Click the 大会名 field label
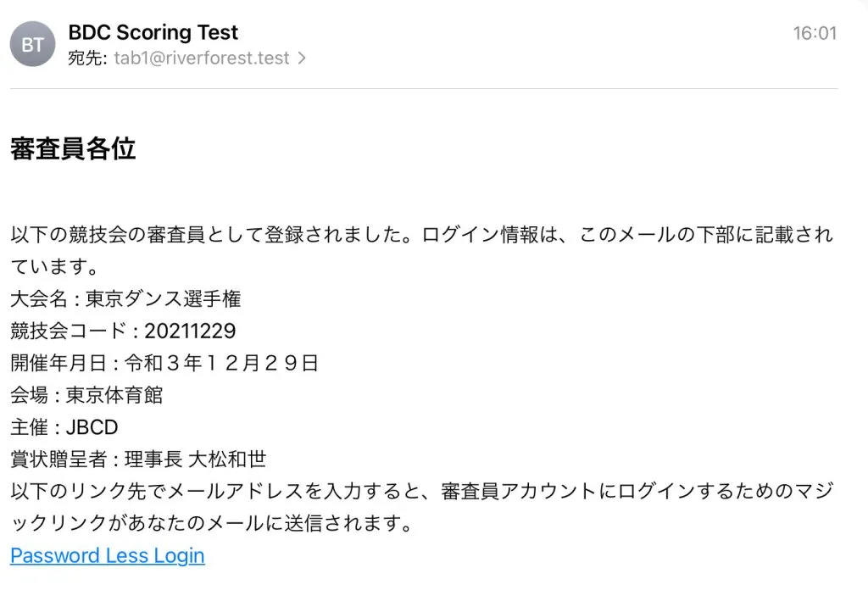This screenshot has height=607, width=868. (x=38, y=299)
